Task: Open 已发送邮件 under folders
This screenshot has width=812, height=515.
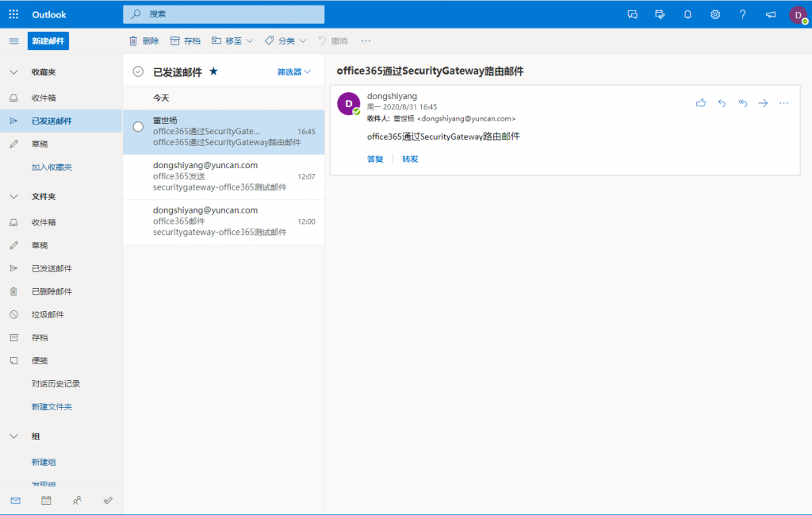Action: 61,268
